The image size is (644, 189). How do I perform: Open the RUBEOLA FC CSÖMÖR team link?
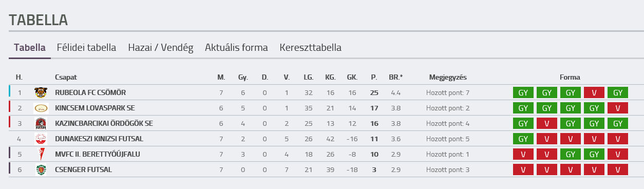tap(90, 92)
